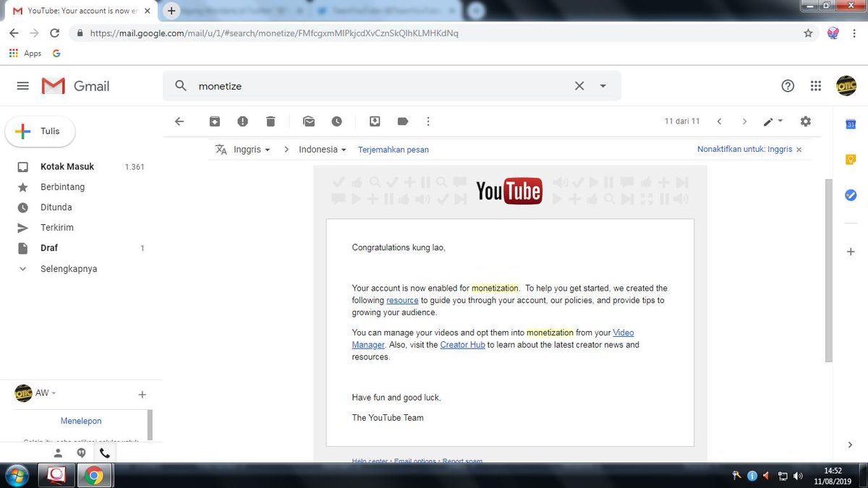
Task: Switch to hangouts conversations tab
Action: click(x=81, y=453)
